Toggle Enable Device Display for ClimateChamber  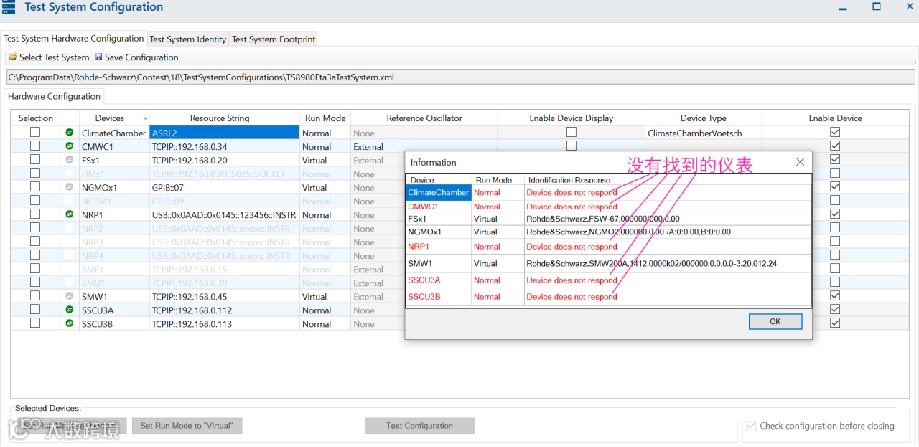571,132
